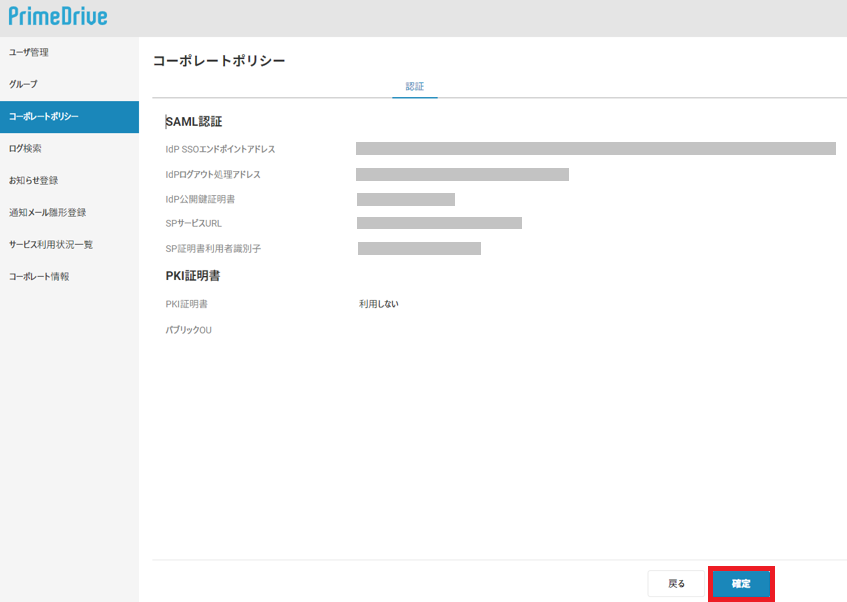Open コーポレート情報 in the sidebar

pyautogui.click(x=39, y=276)
